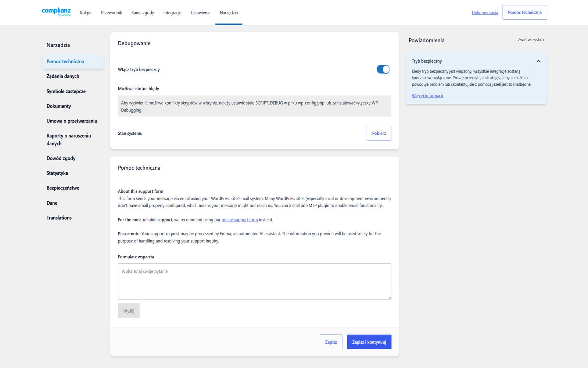Select the Narzędzia tab
Viewport: 588px width, 368px height.
coord(229,13)
